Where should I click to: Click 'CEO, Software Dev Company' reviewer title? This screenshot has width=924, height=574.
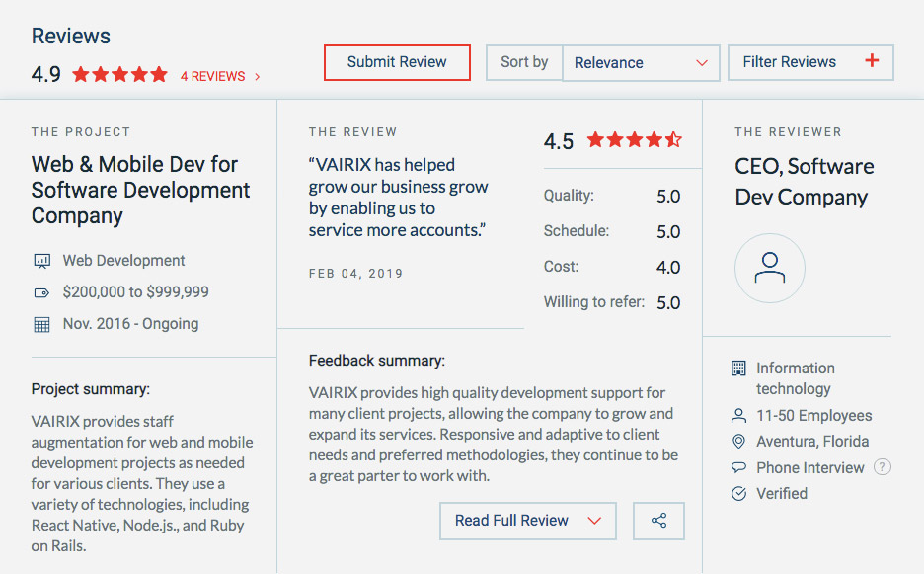805,182
